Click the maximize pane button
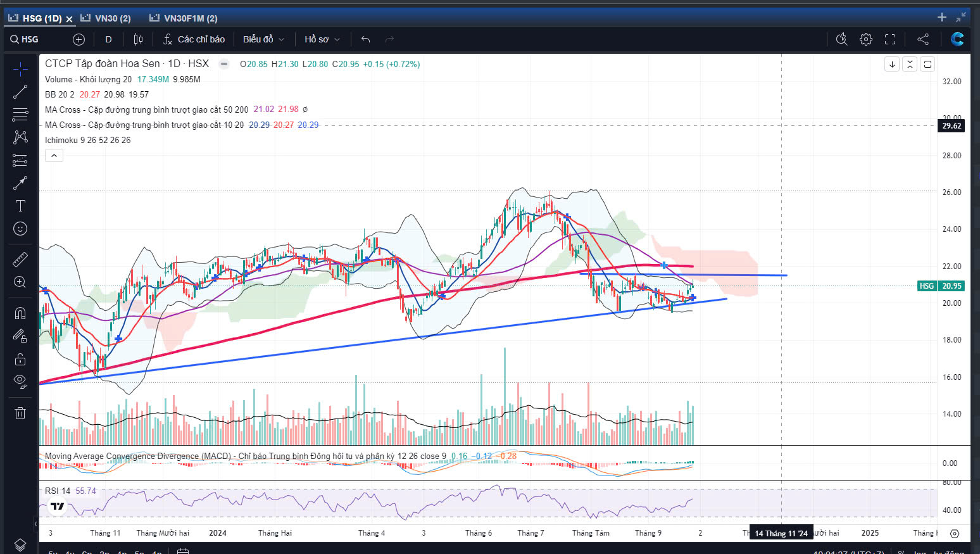The image size is (980, 554). click(927, 64)
